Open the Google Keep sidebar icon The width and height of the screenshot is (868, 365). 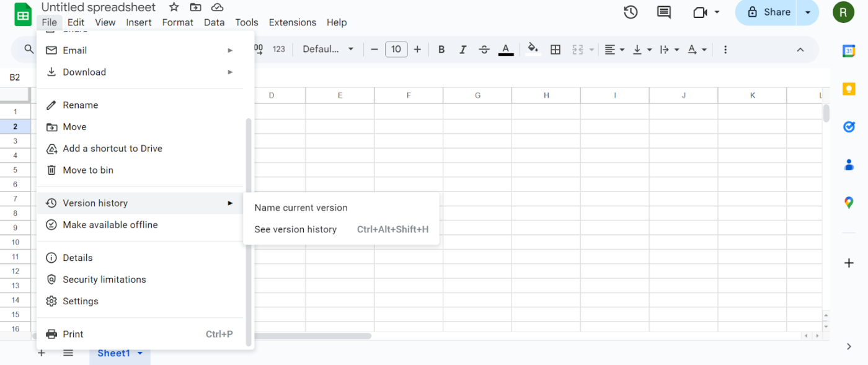[849, 89]
